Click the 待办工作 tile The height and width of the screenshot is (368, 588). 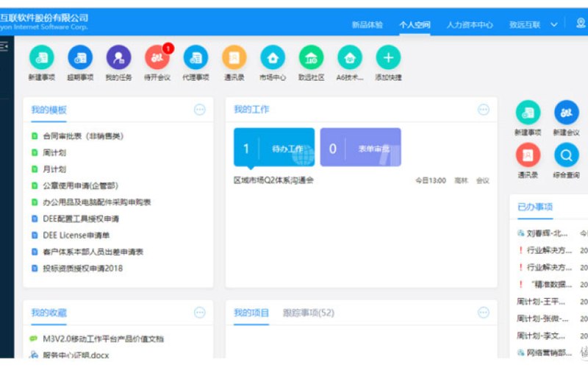point(274,147)
